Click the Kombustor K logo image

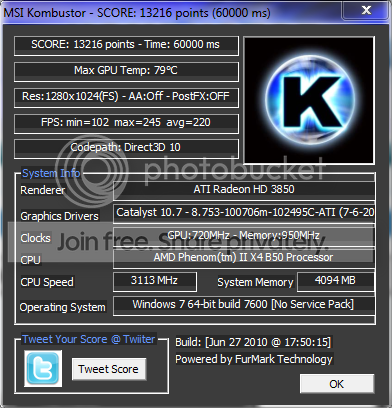pyautogui.click(x=309, y=100)
